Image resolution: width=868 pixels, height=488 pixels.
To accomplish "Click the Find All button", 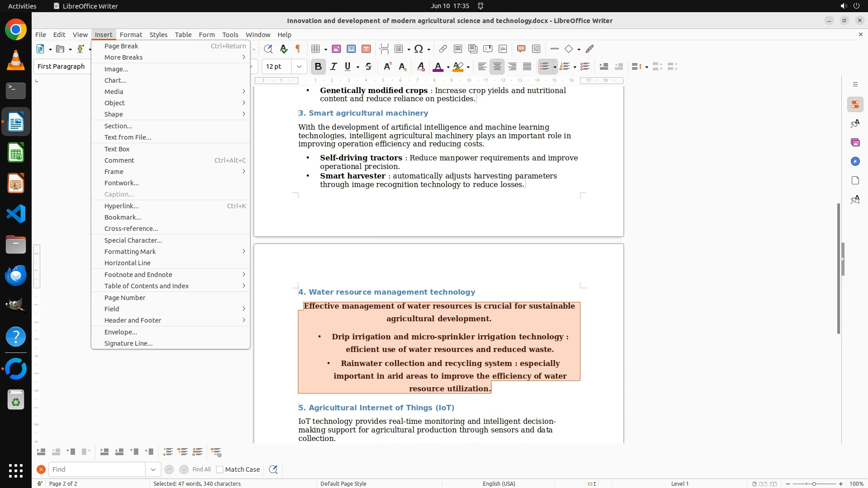I will click(x=202, y=469).
